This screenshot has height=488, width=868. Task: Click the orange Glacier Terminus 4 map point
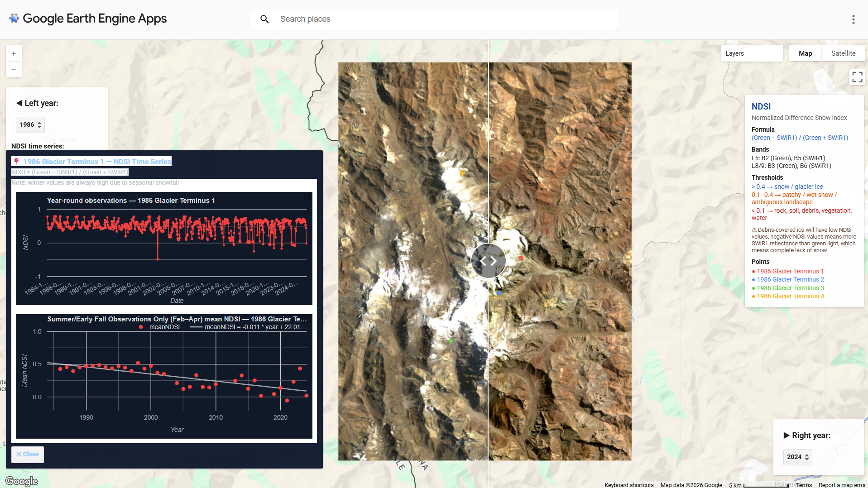click(x=462, y=173)
